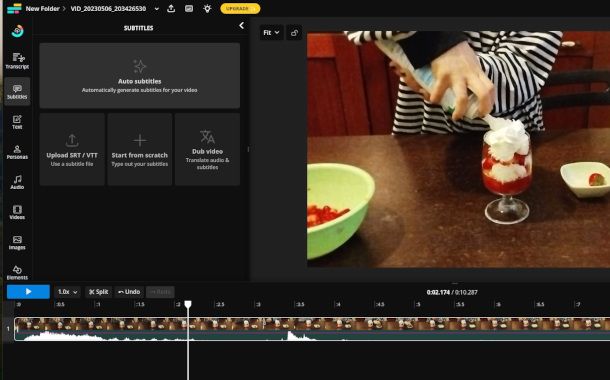Undo the last action

pos(129,292)
